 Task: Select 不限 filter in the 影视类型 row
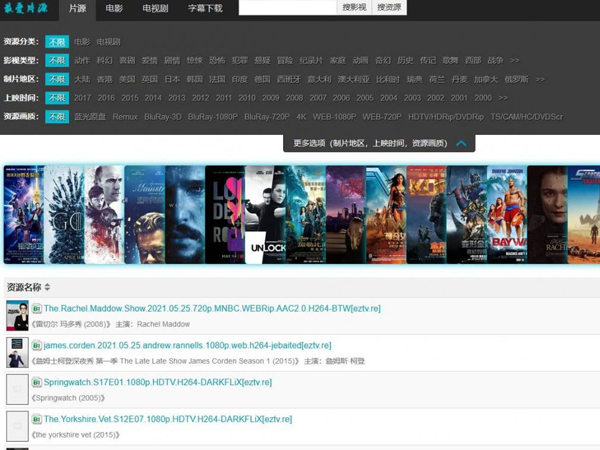(56, 60)
